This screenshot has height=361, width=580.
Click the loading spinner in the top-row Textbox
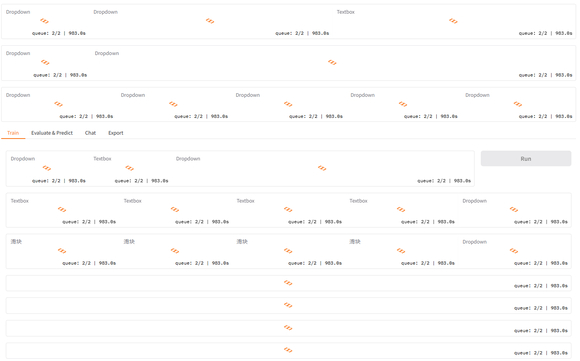(453, 21)
